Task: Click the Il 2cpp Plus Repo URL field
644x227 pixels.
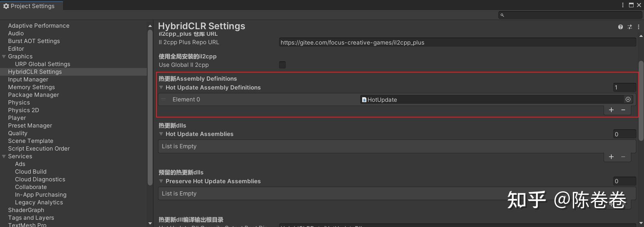Action: click(457, 43)
